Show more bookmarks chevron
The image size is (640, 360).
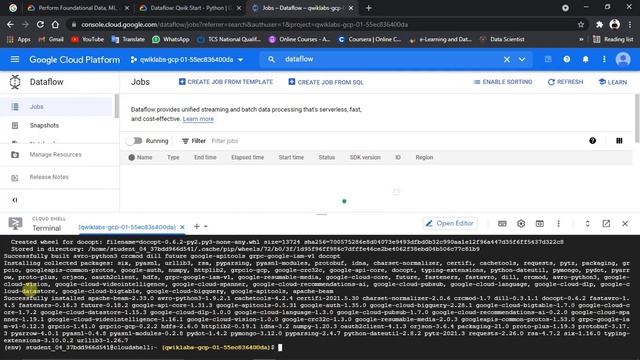coord(581,39)
